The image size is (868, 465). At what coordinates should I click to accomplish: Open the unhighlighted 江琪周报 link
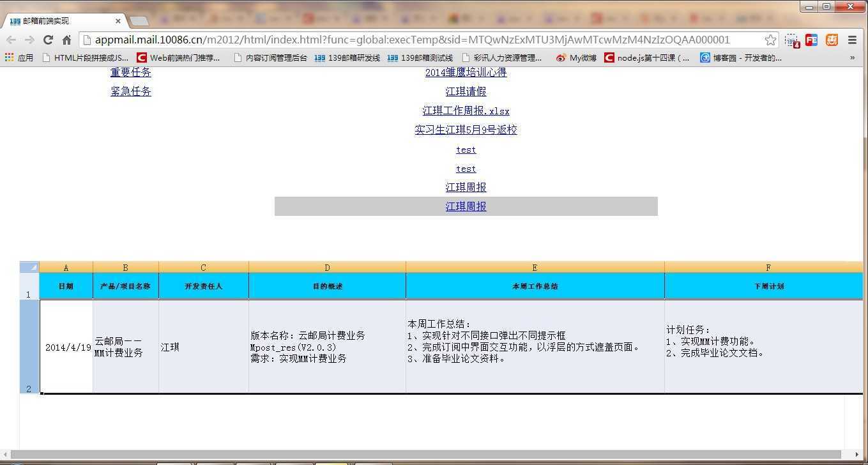point(466,187)
